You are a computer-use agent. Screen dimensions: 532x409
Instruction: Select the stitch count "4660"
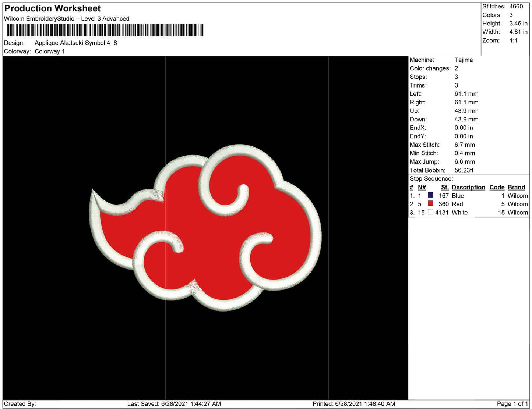click(516, 7)
